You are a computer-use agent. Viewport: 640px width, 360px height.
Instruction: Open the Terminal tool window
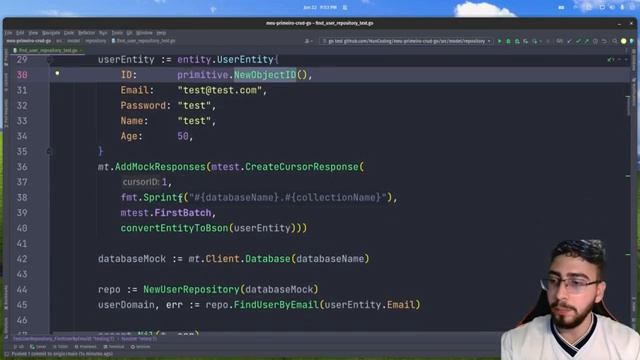(114, 347)
